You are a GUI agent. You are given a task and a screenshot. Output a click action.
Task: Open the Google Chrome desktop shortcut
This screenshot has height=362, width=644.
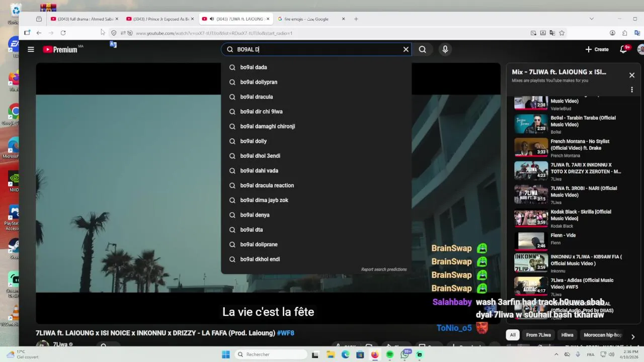coord(14,115)
